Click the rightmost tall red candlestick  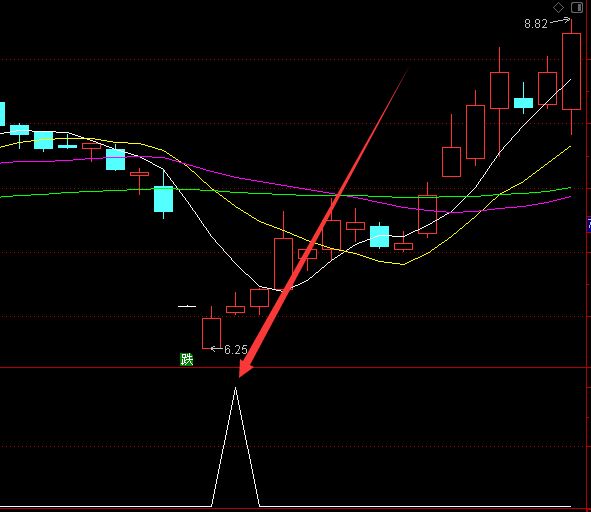(x=571, y=72)
